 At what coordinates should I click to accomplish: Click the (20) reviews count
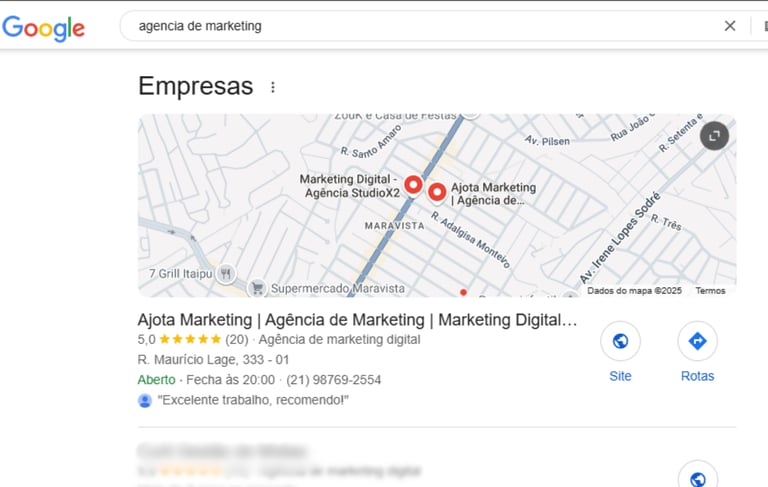(237, 339)
